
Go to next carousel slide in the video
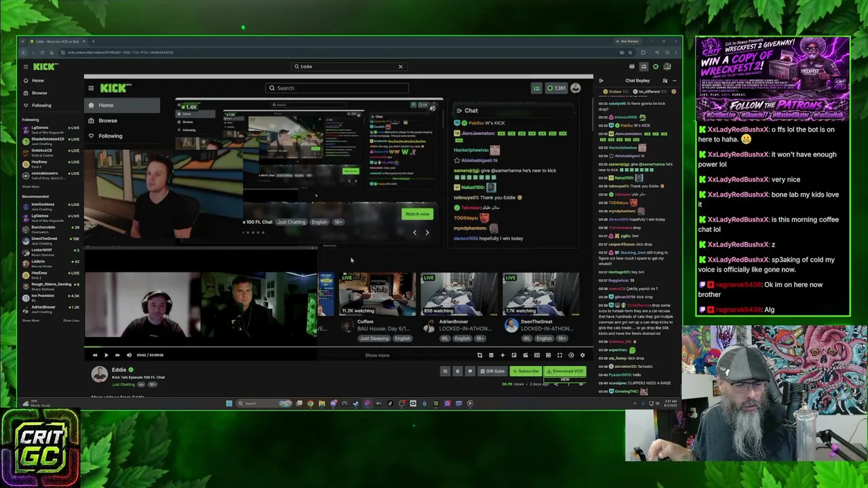point(427,232)
